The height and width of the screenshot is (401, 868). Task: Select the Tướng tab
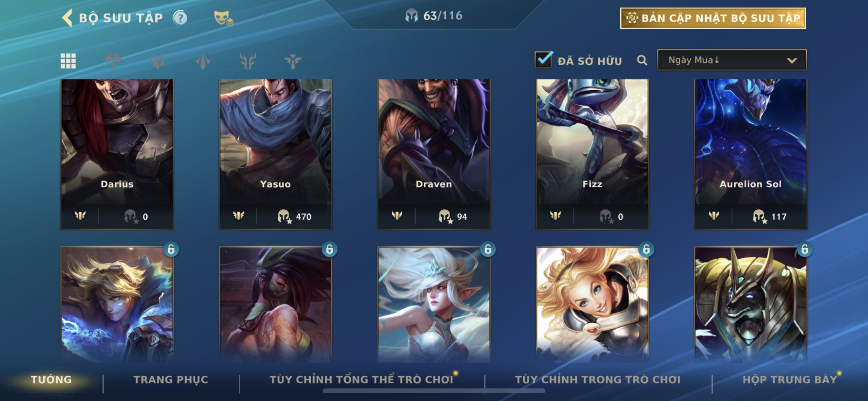tap(51, 379)
